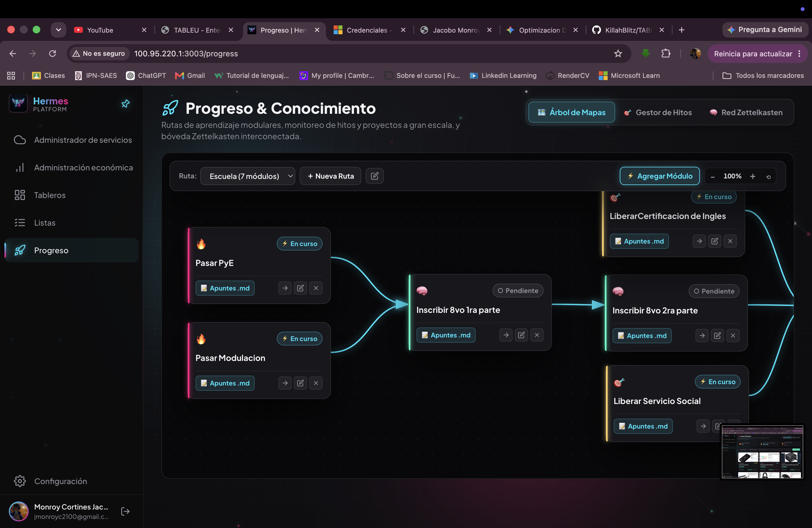This screenshot has height=528, width=812.
Task: Click the Agregar Módulo button
Action: [x=660, y=176]
